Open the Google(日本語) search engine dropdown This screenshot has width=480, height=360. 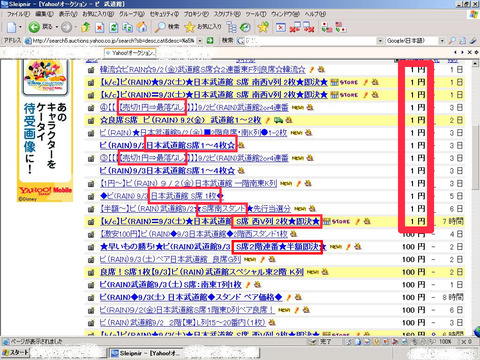tap(442, 41)
